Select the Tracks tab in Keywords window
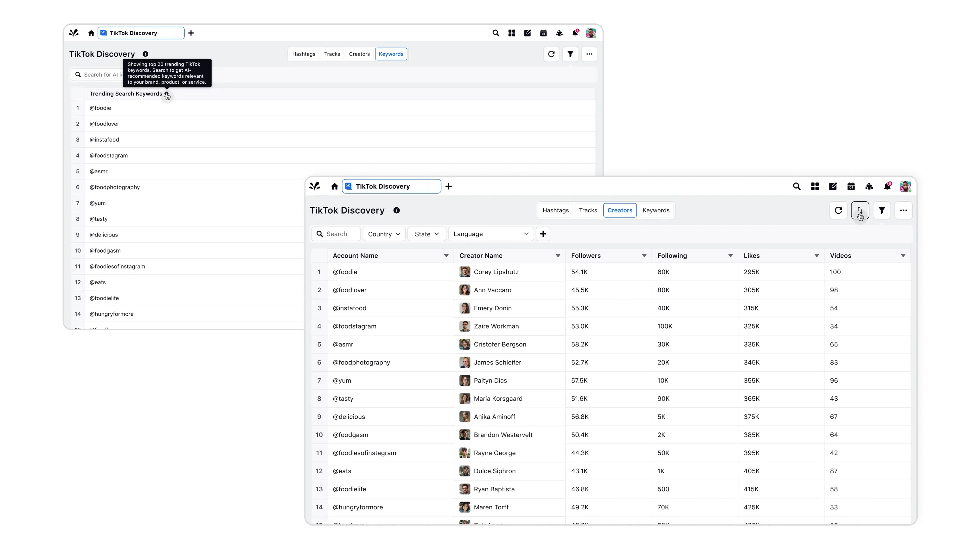Screen dimensions: 980x549 [332, 54]
